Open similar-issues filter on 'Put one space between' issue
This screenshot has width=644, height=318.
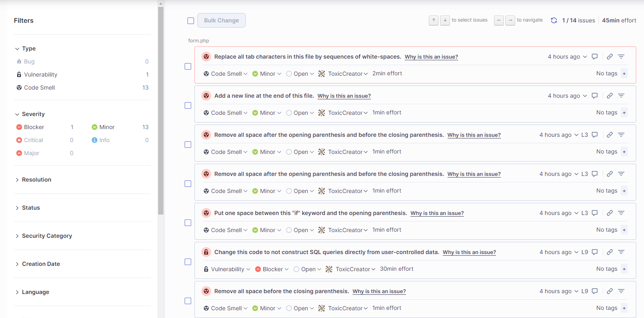click(x=621, y=213)
